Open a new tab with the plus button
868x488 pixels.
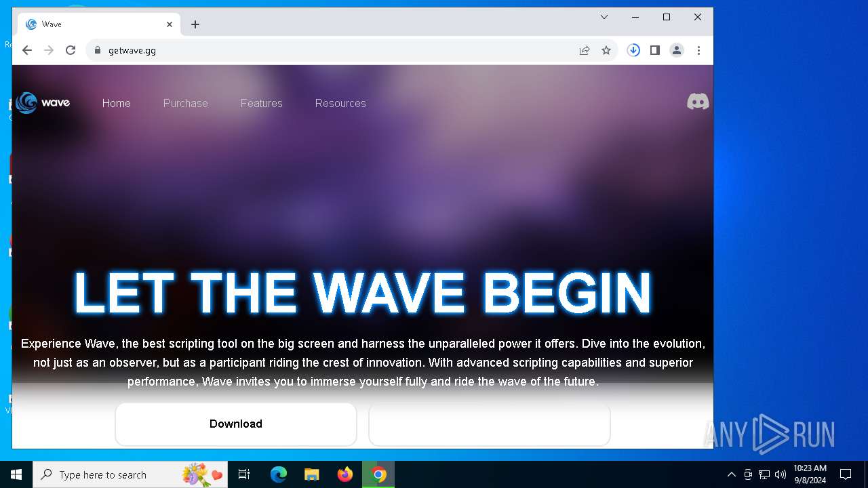coord(195,24)
